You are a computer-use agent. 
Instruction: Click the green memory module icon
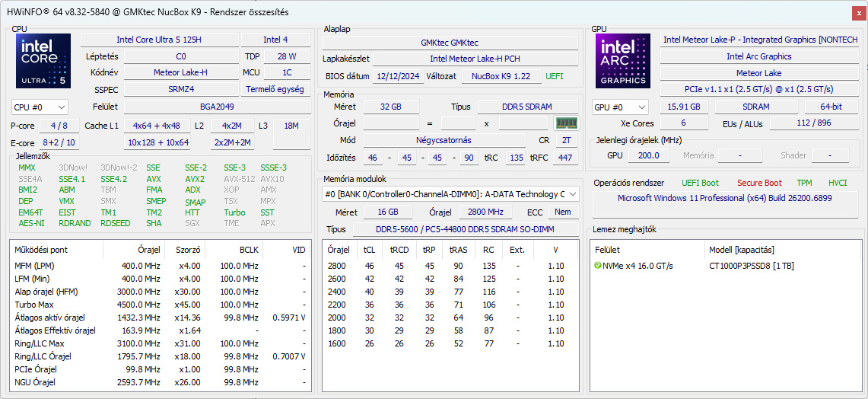(x=564, y=123)
